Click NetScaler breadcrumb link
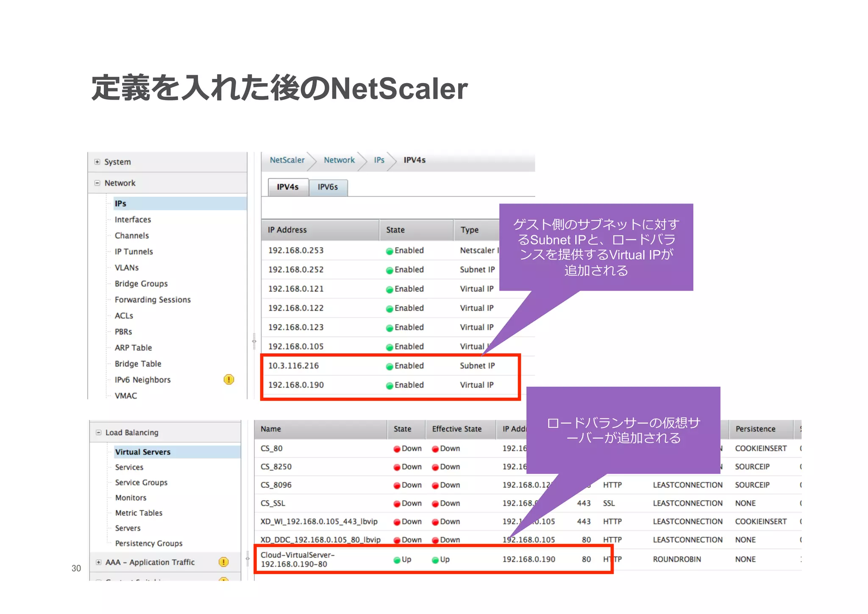The width and height of the screenshot is (868, 614). [287, 160]
